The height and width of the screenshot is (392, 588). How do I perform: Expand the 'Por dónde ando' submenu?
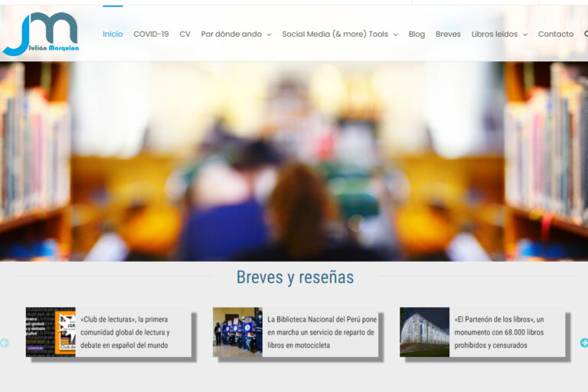tap(236, 34)
